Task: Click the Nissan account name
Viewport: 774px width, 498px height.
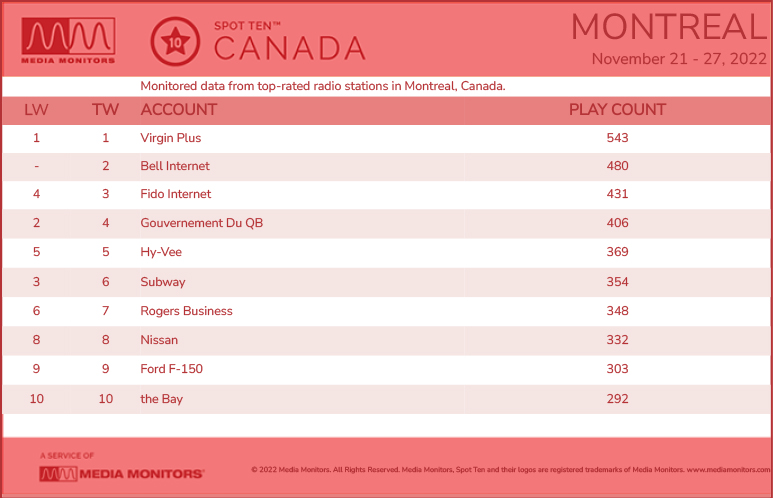Action: coord(159,340)
